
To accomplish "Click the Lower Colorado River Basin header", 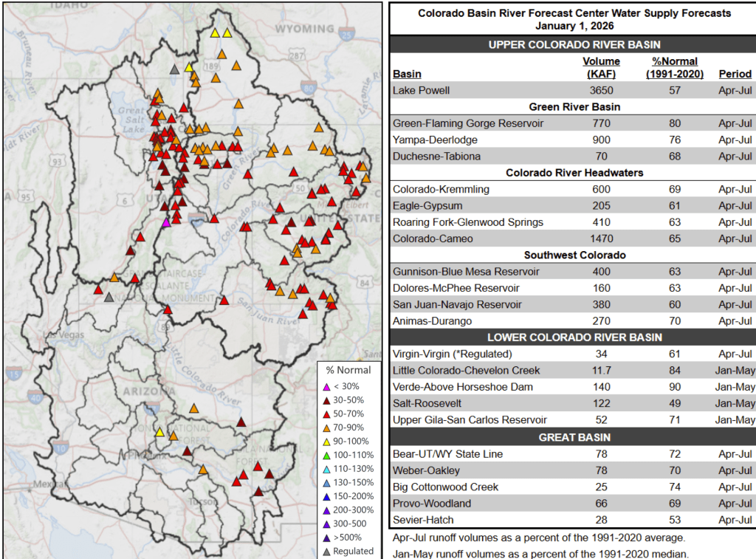I will click(x=574, y=337).
